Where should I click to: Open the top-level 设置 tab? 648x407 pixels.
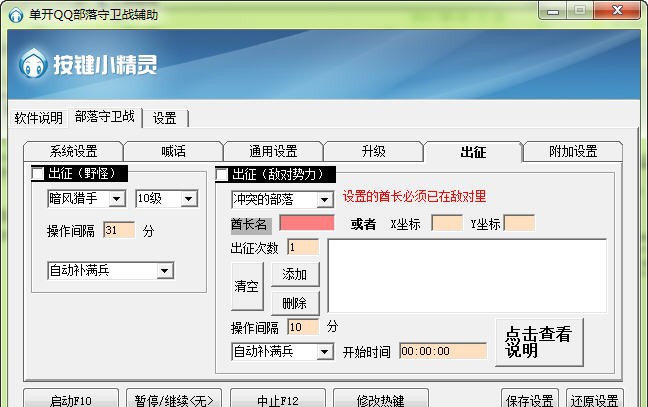(164, 119)
